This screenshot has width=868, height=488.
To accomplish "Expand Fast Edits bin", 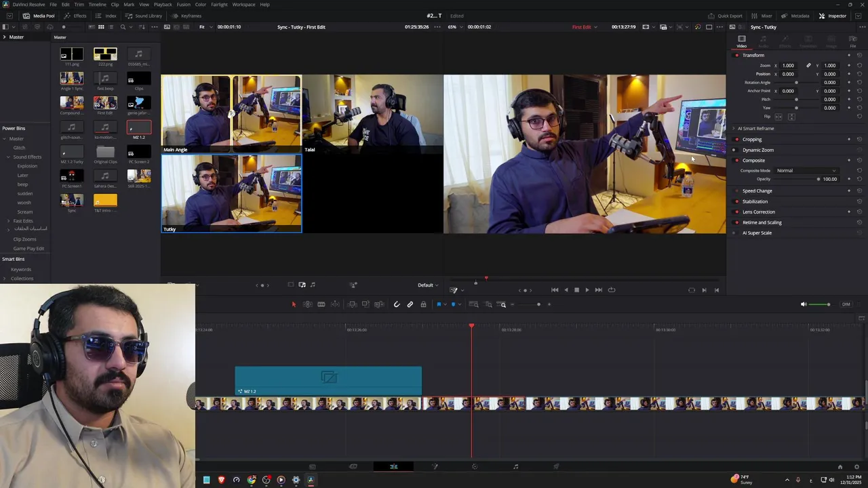I will pos(9,221).
